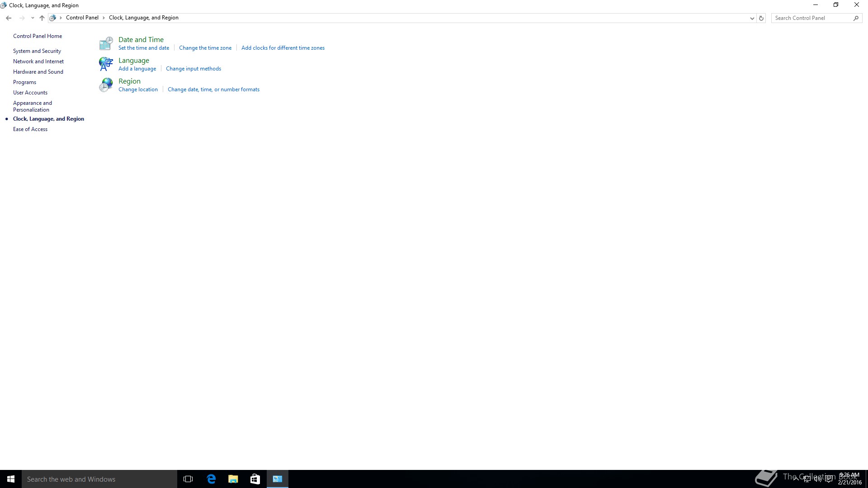Click Control Panel breadcrumb
This screenshot has width=868, height=488.
click(82, 18)
